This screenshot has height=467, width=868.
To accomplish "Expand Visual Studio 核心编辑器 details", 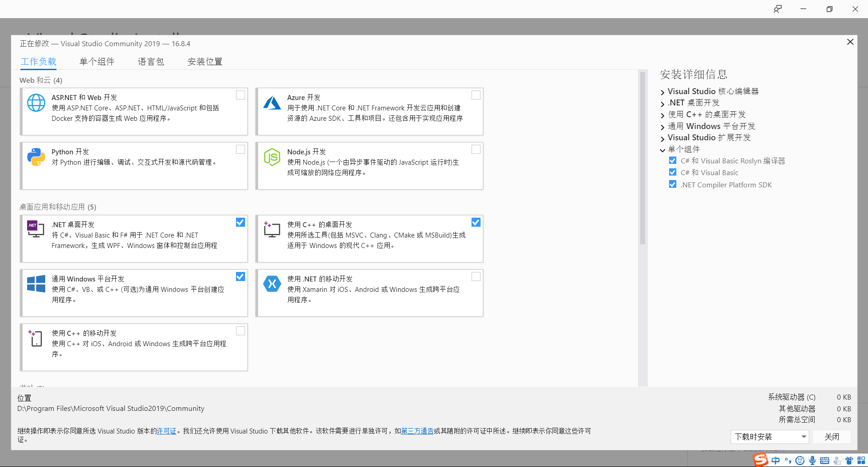I will (x=662, y=92).
